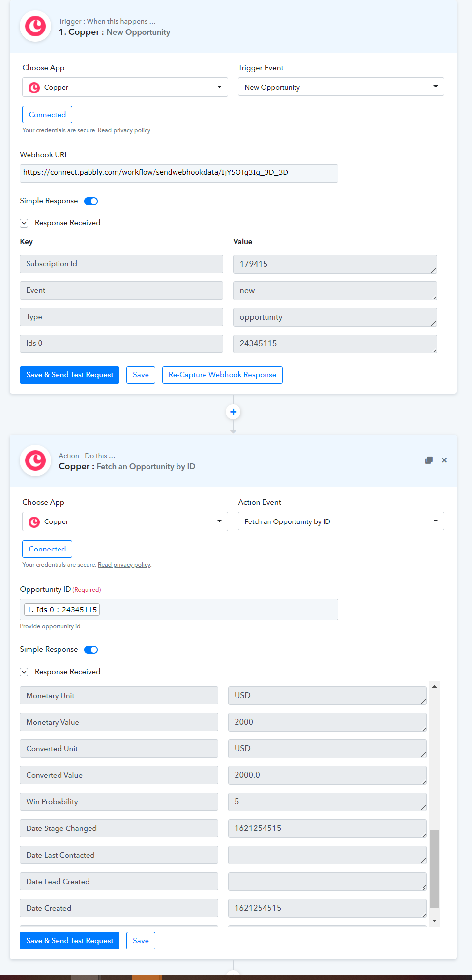Click the Date Stage Changed value 1621254515
The image size is (472, 980).
coord(327,828)
